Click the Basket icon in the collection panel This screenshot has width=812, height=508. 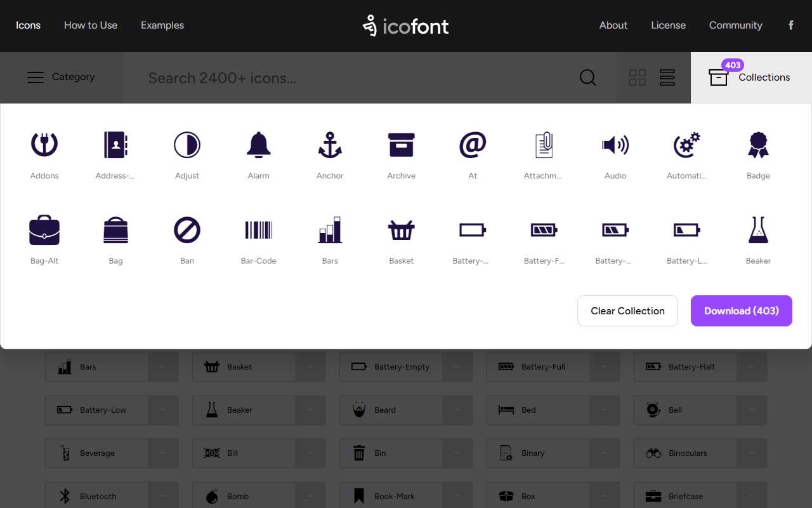[x=402, y=230]
